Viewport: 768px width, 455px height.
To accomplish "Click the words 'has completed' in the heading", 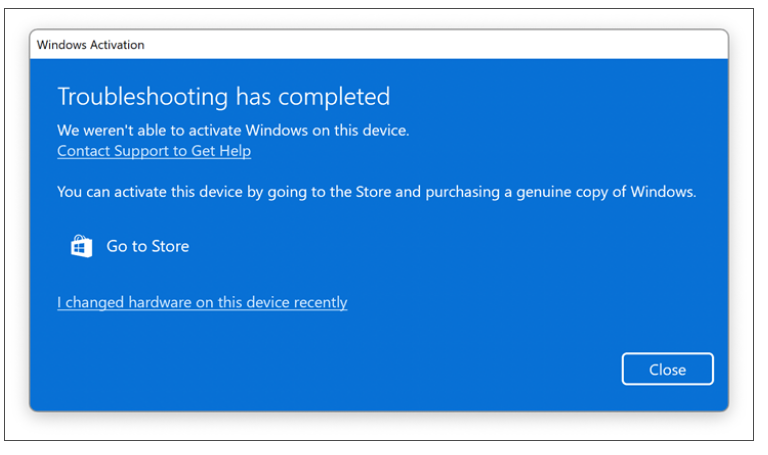I will pos(313,97).
